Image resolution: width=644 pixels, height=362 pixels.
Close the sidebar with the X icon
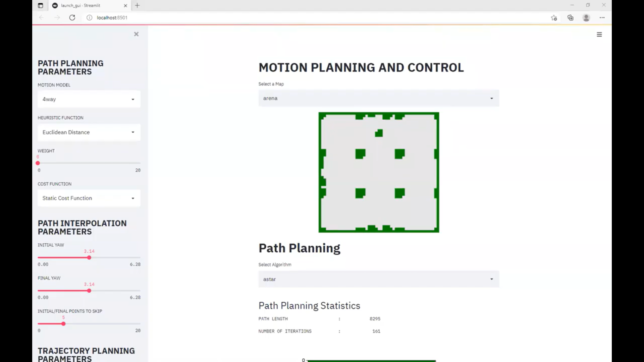pyautogui.click(x=136, y=34)
